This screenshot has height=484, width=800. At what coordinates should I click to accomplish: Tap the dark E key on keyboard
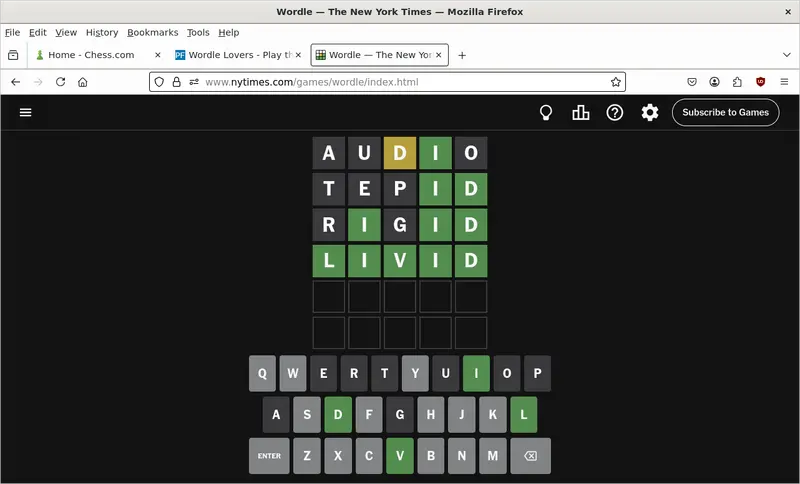(x=323, y=373)
